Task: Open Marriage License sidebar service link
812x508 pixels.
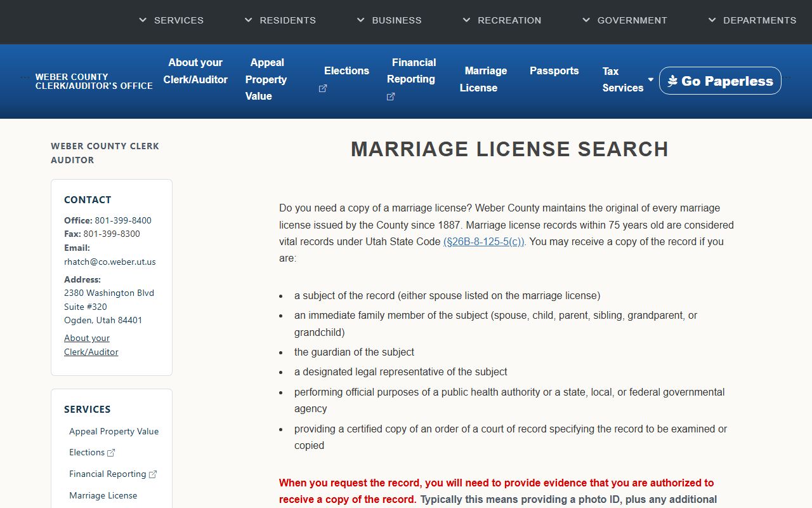Action: 103,495
